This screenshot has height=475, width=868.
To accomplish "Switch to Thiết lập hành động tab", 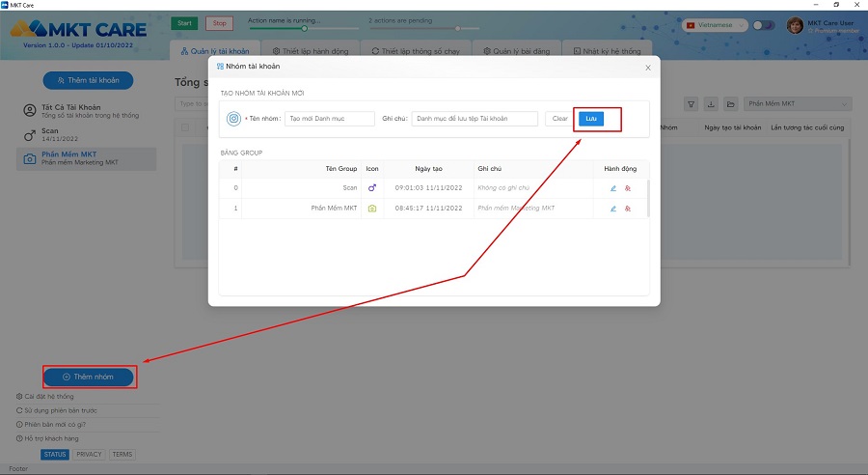I will pos(309,50).
